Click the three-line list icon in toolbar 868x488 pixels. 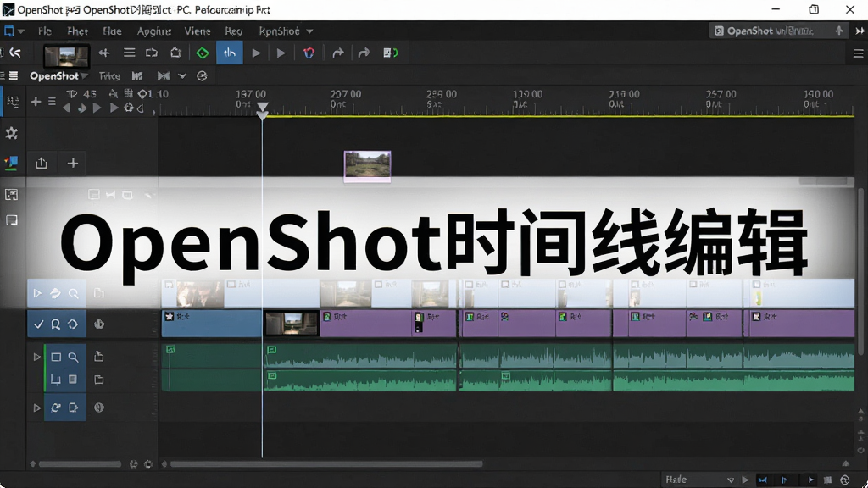pyautogui.click(x=130, y=53)
